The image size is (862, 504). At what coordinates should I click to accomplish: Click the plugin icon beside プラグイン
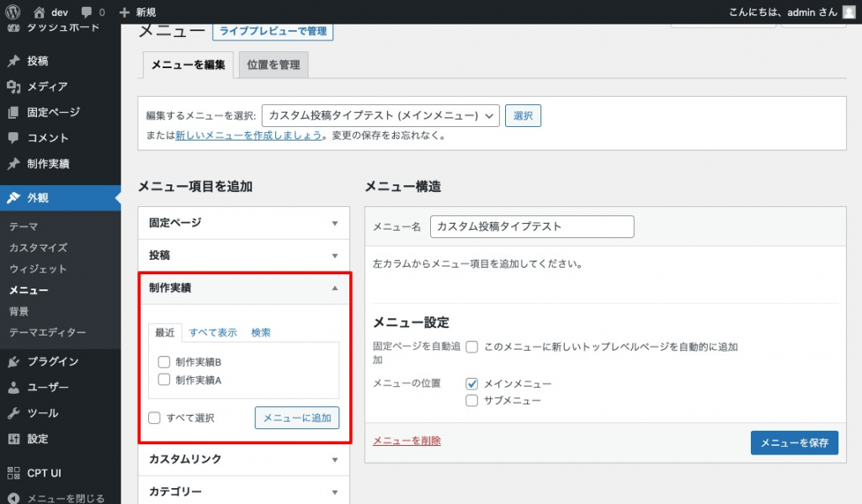13,362
